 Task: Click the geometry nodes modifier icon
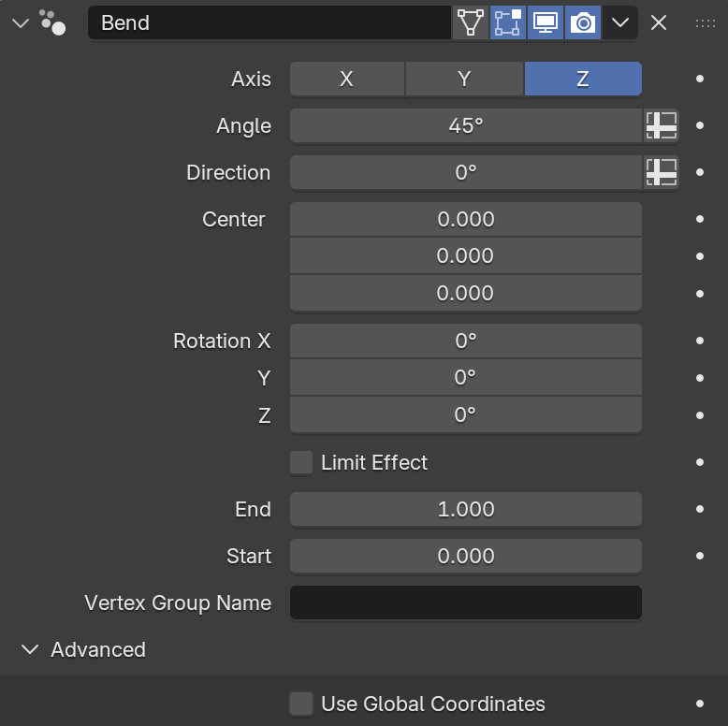coord(52,22)
